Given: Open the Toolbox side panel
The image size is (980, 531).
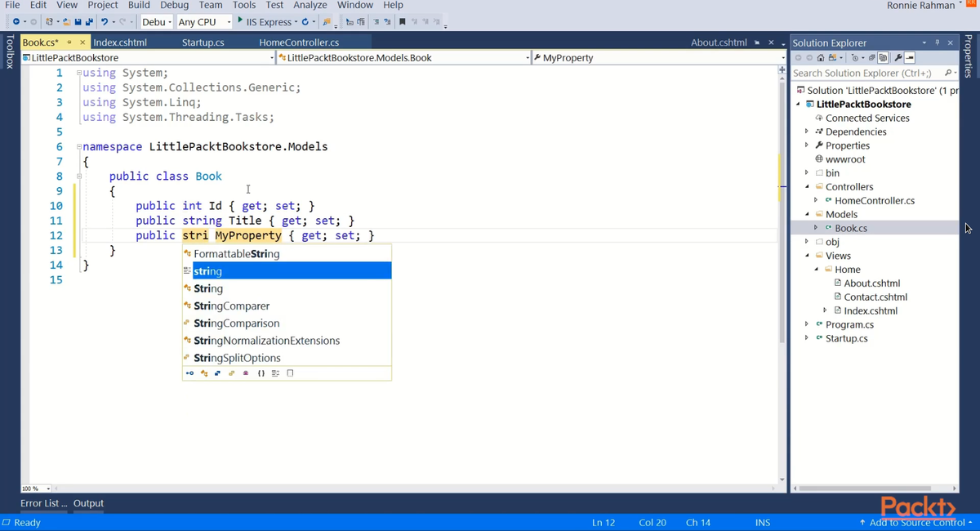Looking at the screenshot, I should pos(9,51).
